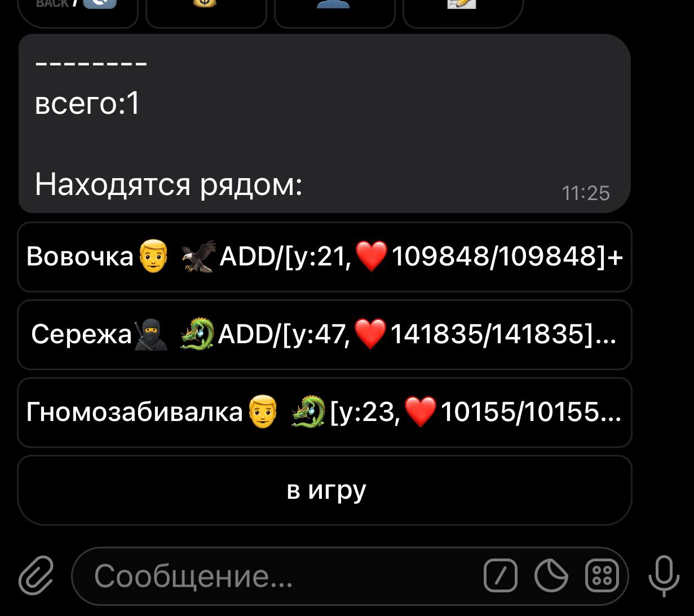Viewport: 694px width, 616px height.
Task: Select the Гномозабивалка player button
Action: click(325, 413)
